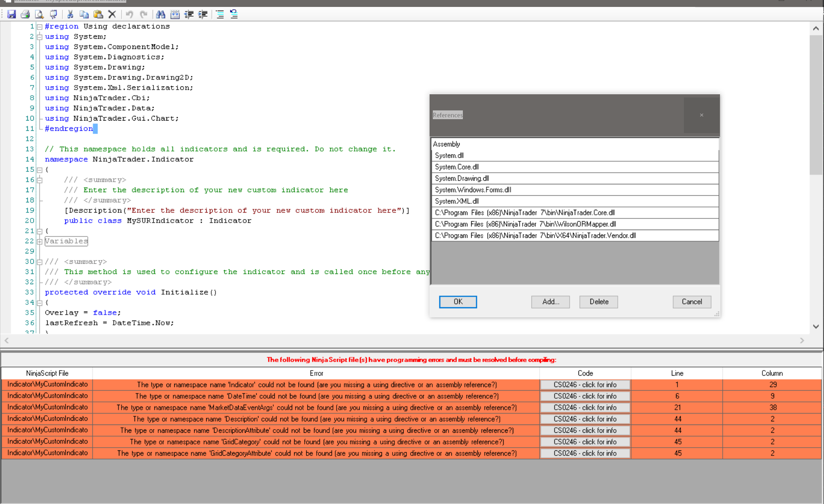Click the editor's right horizontal scroll arrow
Screen dimensions: 824x504
coord(802,340)
